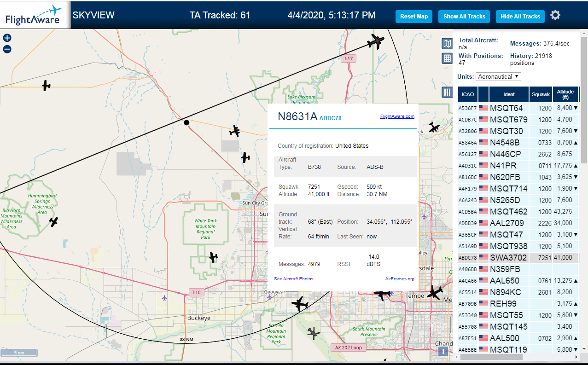Click the black receiver location dot

[186, 122]
